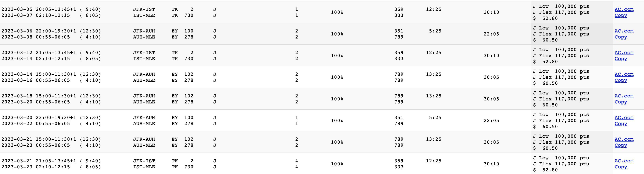Open AC.com link for 2023-03-06 JFK-AUH flight
The width and height of the screenshot is (644, 174).
pyautogui.click(x=624, y=31)
